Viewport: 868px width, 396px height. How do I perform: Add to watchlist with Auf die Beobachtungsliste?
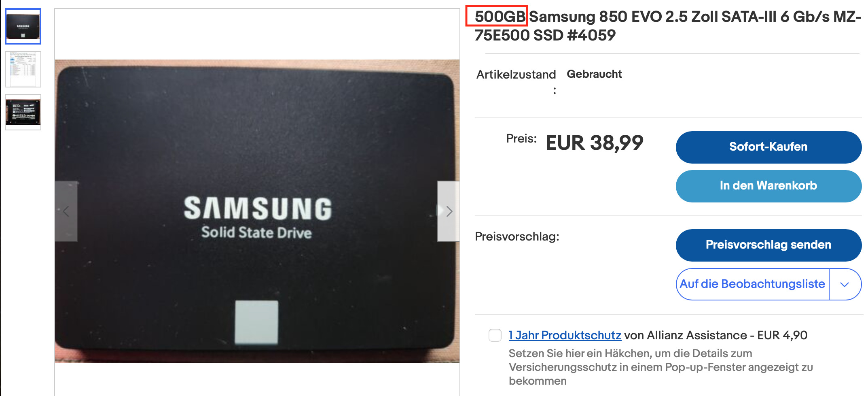[752, 284]
